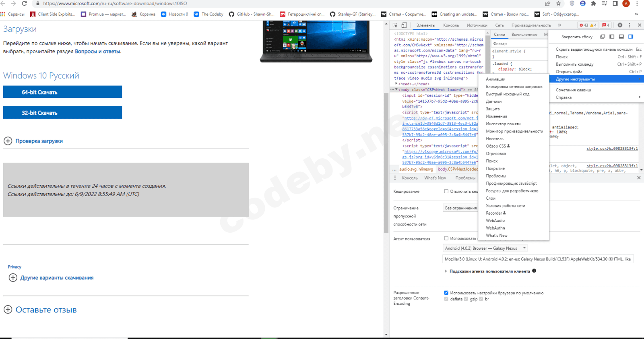Image resolution: width=644 pixels, height=339 pixels.
Task: Uncheck use browser default encoding settings
Action: click(x=446, y=293)
